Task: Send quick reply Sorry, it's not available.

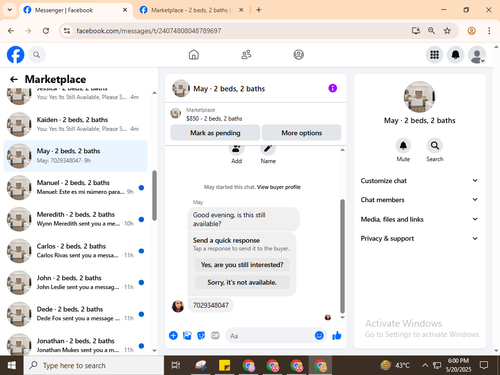Action: click(242, 282)
